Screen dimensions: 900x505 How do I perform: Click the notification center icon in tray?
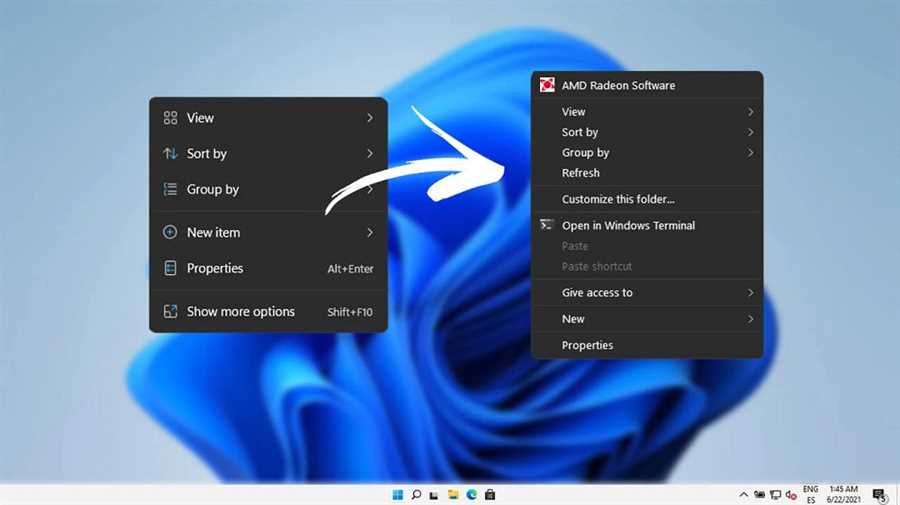(x=879, y=495)
